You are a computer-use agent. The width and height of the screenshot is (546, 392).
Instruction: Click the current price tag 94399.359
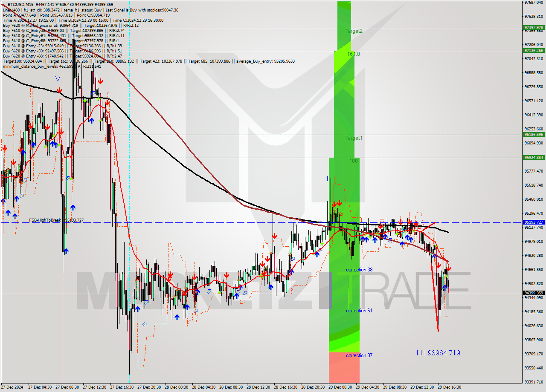533,293
